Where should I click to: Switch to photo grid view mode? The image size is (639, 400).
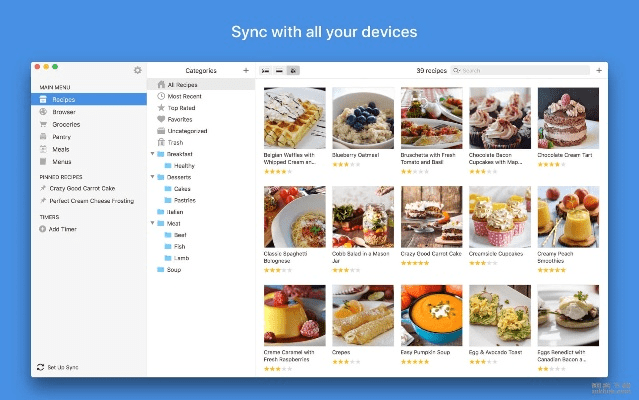(x=292, y=71)
